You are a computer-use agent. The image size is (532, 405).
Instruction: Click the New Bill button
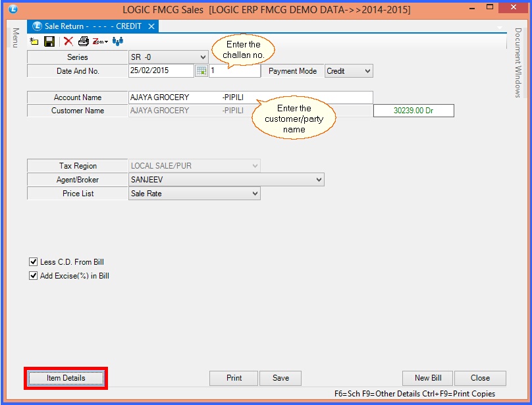427,378
